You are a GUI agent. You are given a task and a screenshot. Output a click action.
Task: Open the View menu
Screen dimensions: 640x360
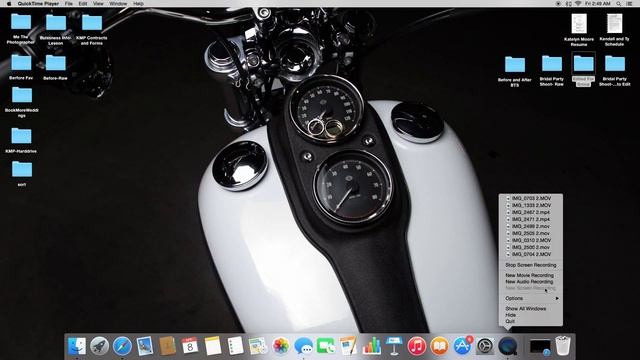[x=98, y=3]
